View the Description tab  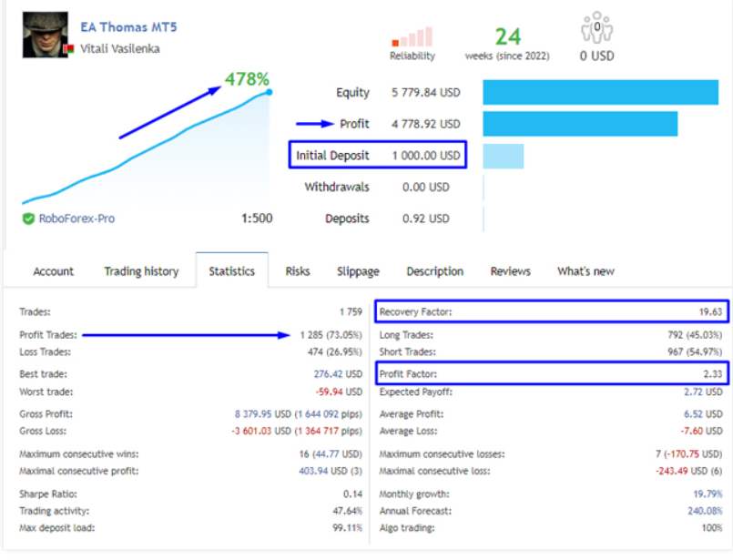click(x=434, y=271)
